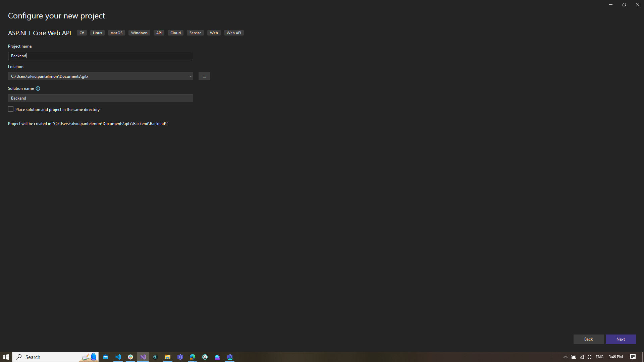Open the Mail app taskbar icon

[x=106, y=357]
